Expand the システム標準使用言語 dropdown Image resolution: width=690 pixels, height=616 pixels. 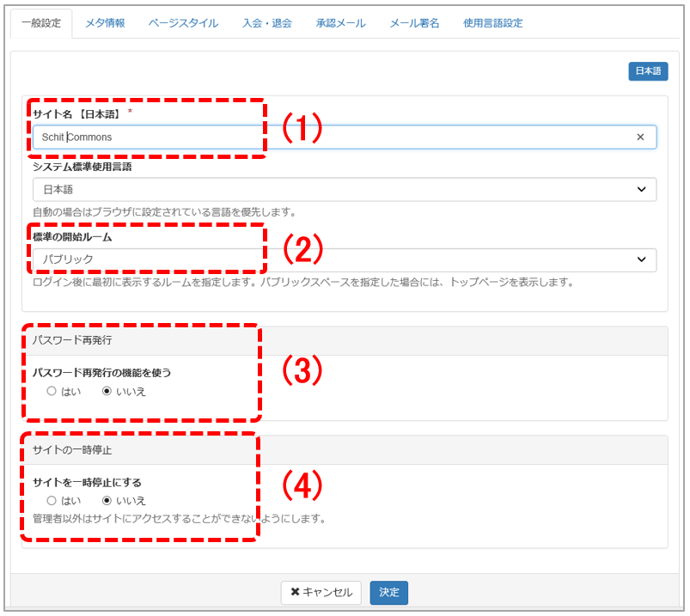coord(344,190)
